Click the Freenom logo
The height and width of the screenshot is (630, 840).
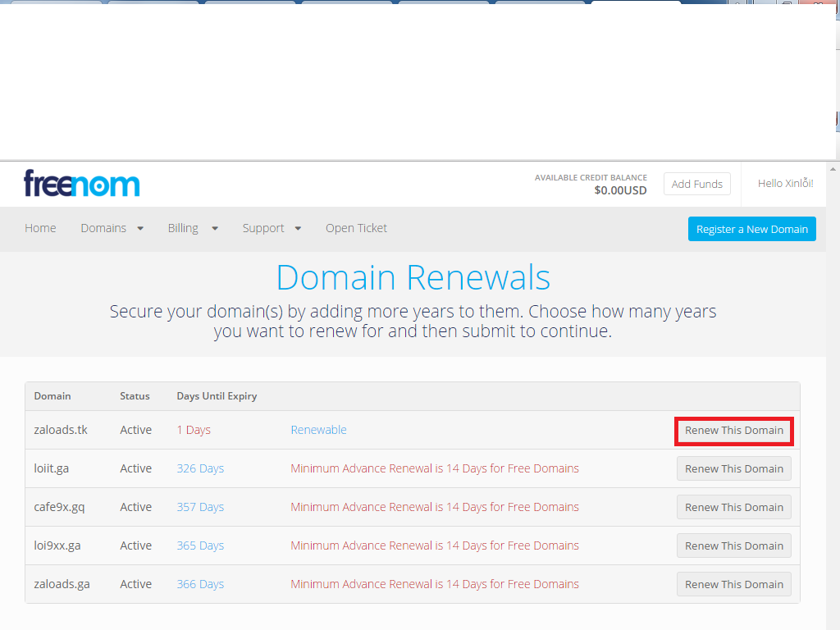[82, 183]
